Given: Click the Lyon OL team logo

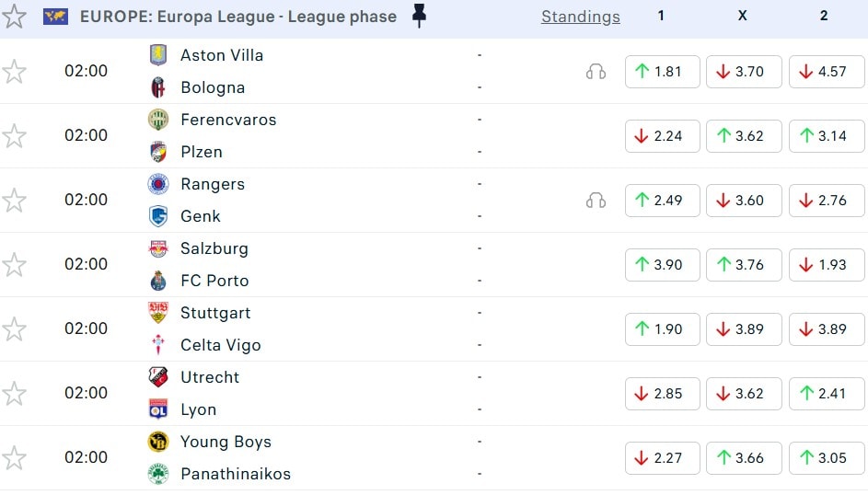Looking at the screenshot, I should tap(158, 409).
